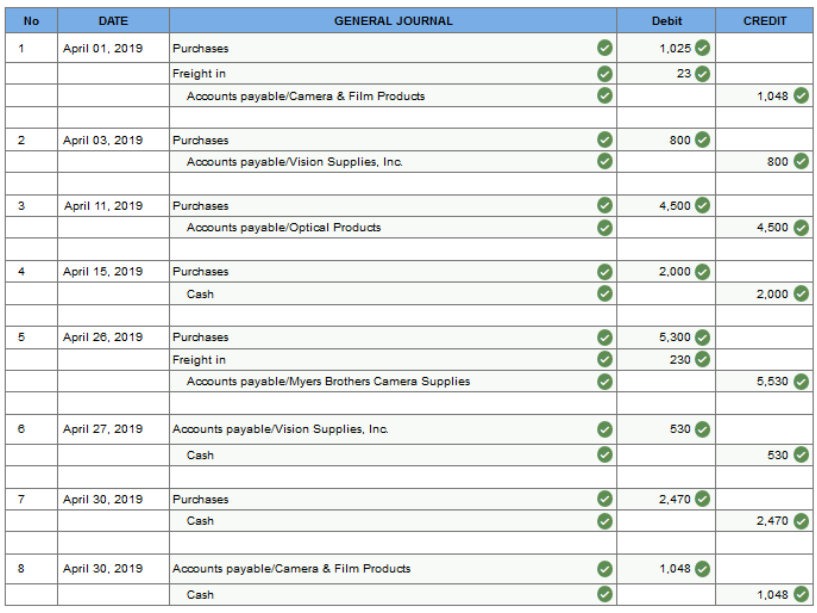Screen dimensions: 817x613
Task: Click checkmark beside debit 5,300
Action: pyautogui.click(x=702, y=337)
